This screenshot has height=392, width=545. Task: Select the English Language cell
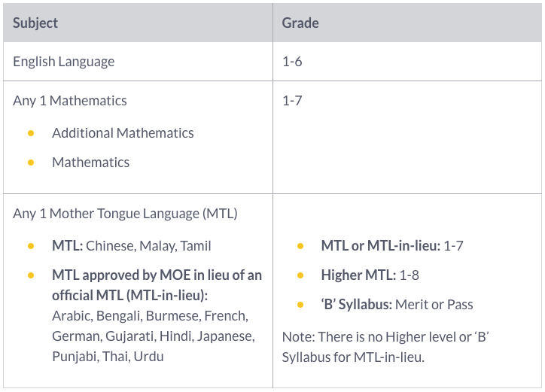(x=64, y=62)
